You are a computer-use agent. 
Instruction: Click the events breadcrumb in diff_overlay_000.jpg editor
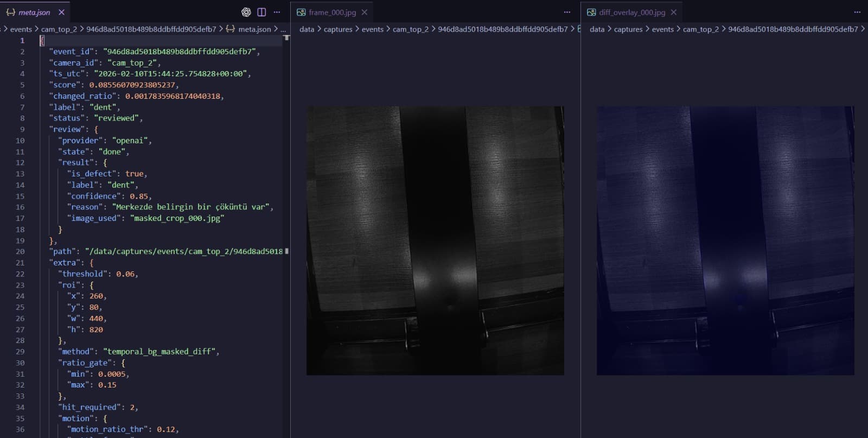pyautogui.click(x=662, y=29)
